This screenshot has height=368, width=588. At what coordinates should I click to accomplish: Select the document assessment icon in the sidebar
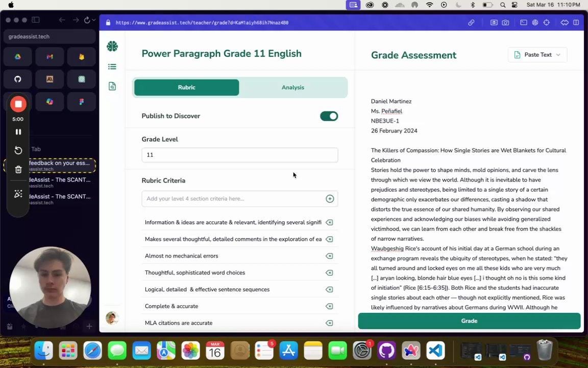tap(112, 86)
